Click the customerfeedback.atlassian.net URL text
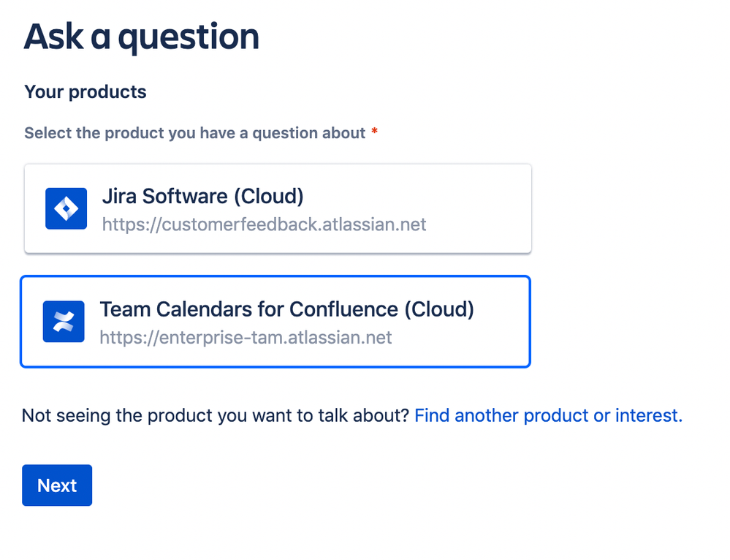This screenshot has width=730, height=560. point(264,224)
